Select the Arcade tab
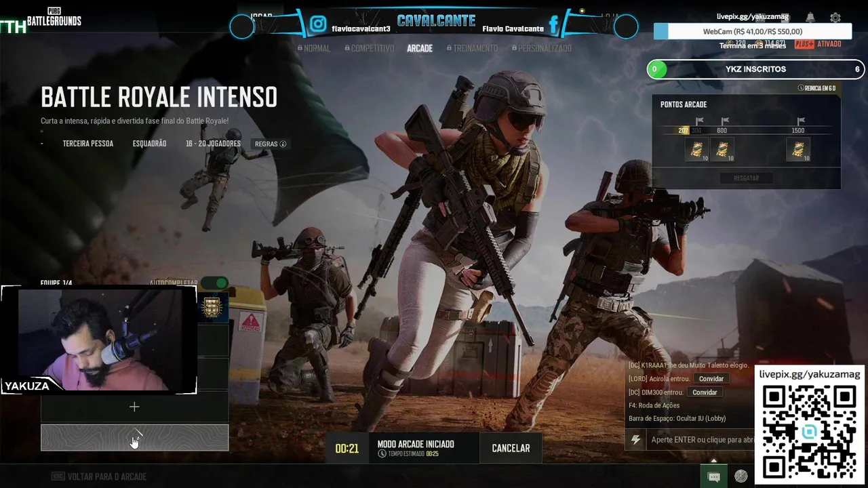Screen dimensions: 868x488 [420, 48]
